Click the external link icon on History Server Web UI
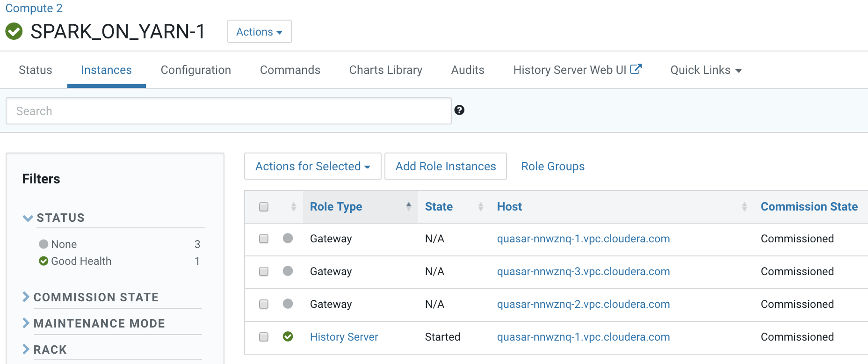 (x=636, y=69)
